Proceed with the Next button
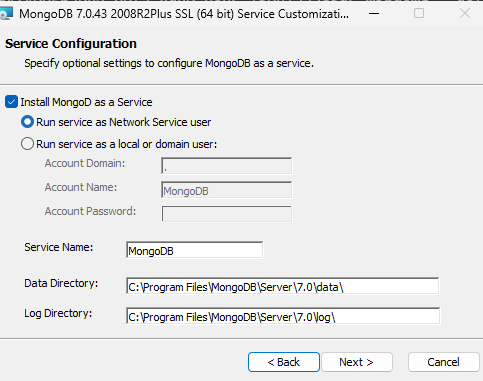 pos(356,362)
